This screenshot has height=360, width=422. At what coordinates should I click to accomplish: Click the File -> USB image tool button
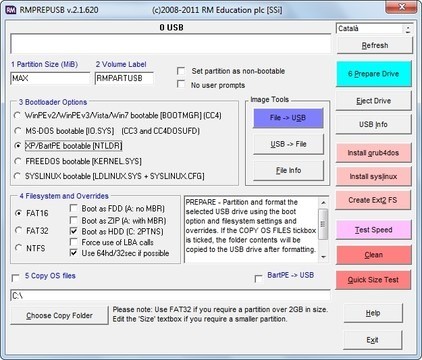click(x=288, y=118)
